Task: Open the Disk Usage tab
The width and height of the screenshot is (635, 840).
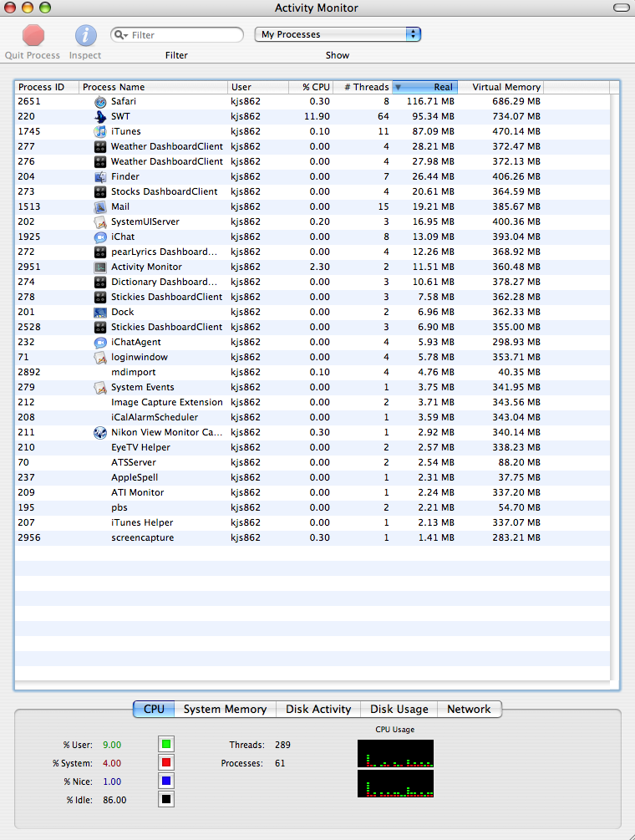Action: tap(399, 709)
